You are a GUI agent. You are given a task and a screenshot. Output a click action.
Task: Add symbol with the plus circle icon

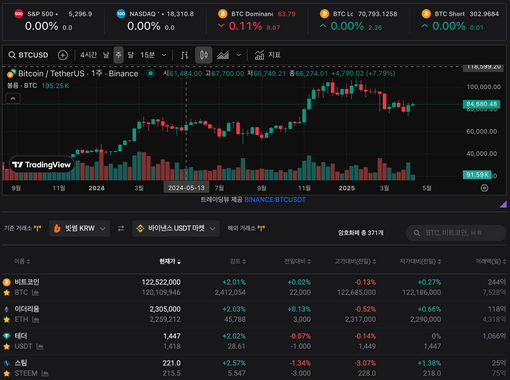(63, 55)
